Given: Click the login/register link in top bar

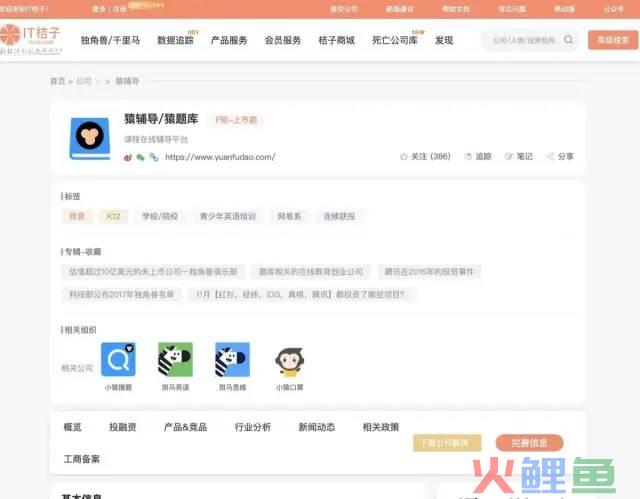Looking at the screenshot, I should pyautogui.click(x=109, y=9).
